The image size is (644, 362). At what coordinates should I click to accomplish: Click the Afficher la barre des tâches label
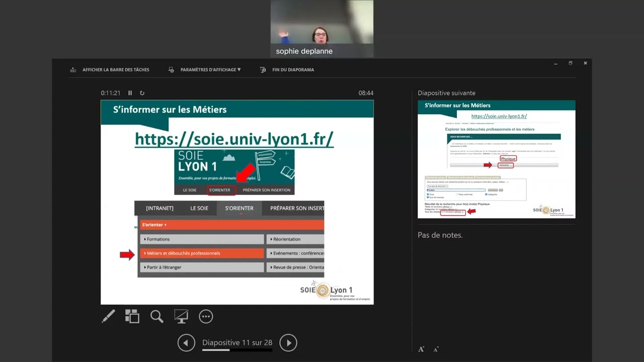(x=116, y=70)
